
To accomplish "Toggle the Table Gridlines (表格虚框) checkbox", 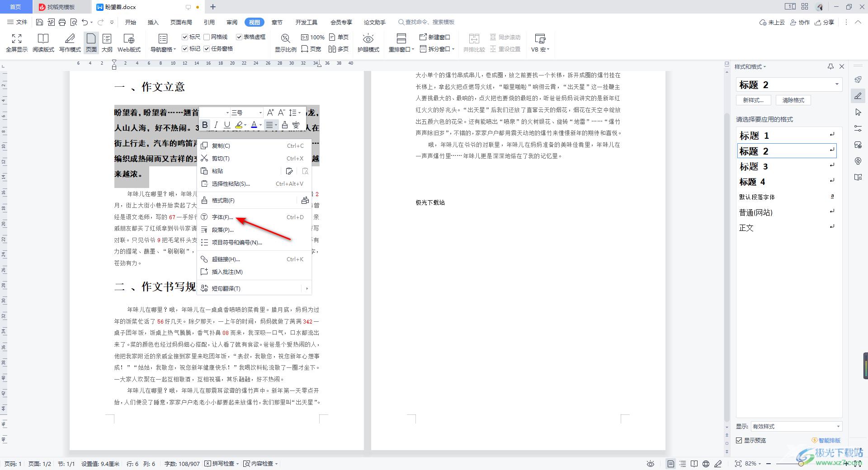I will (239, 37).
